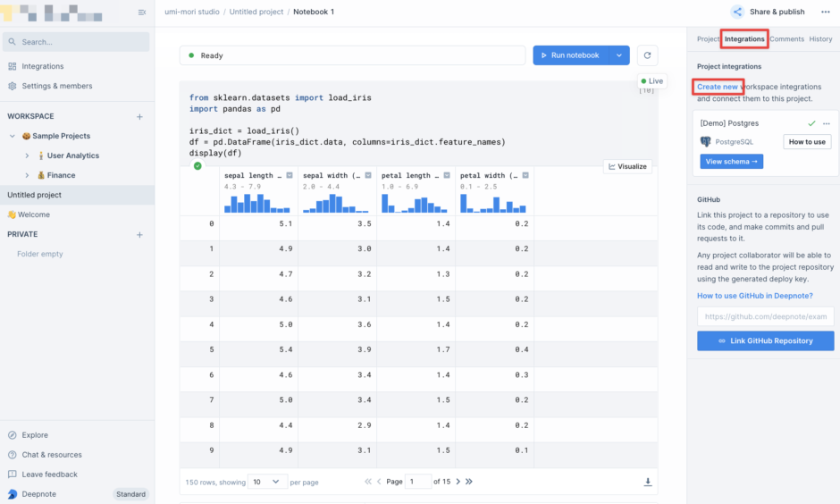Click the View schema button
The image size is (840, 504).
click(x=731, y=162)
